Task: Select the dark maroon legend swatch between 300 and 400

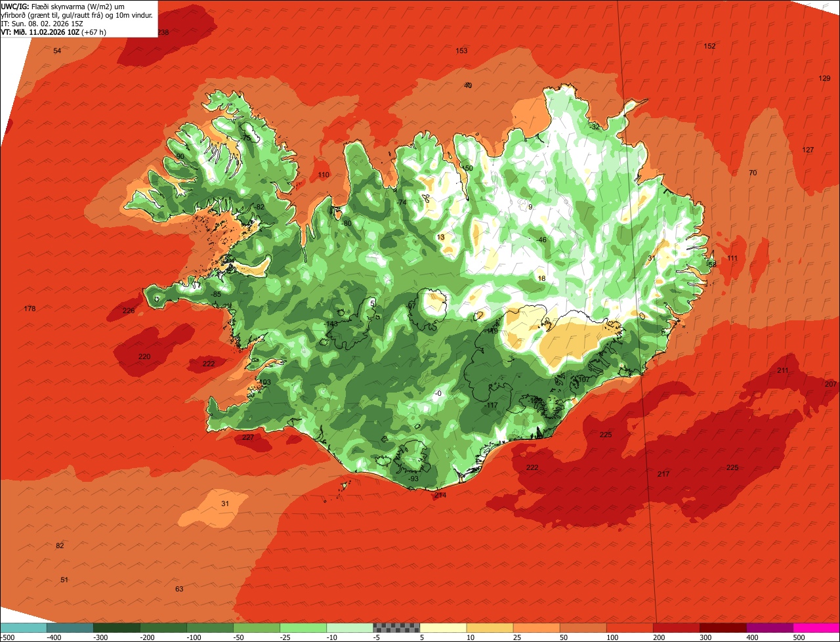Action: coord(723,628)
